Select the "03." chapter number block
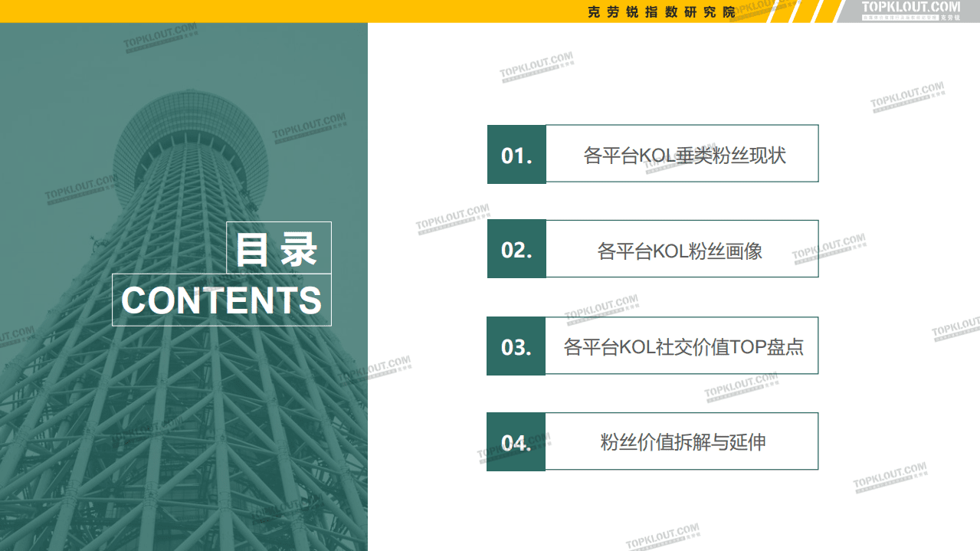Image resolution: width=980 pixels, height=551 pixels. coord(516,346)
